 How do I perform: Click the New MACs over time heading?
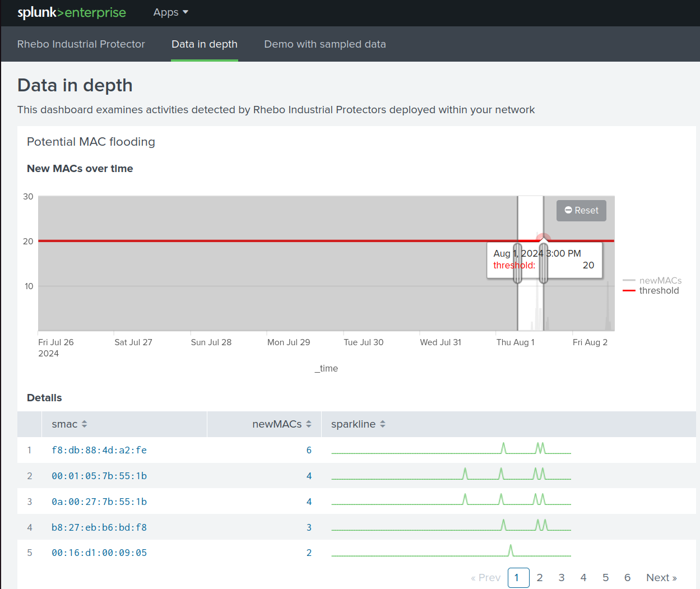point(80,169)
